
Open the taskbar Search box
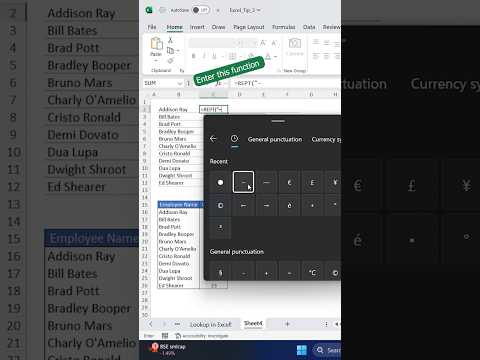[327, 350]
